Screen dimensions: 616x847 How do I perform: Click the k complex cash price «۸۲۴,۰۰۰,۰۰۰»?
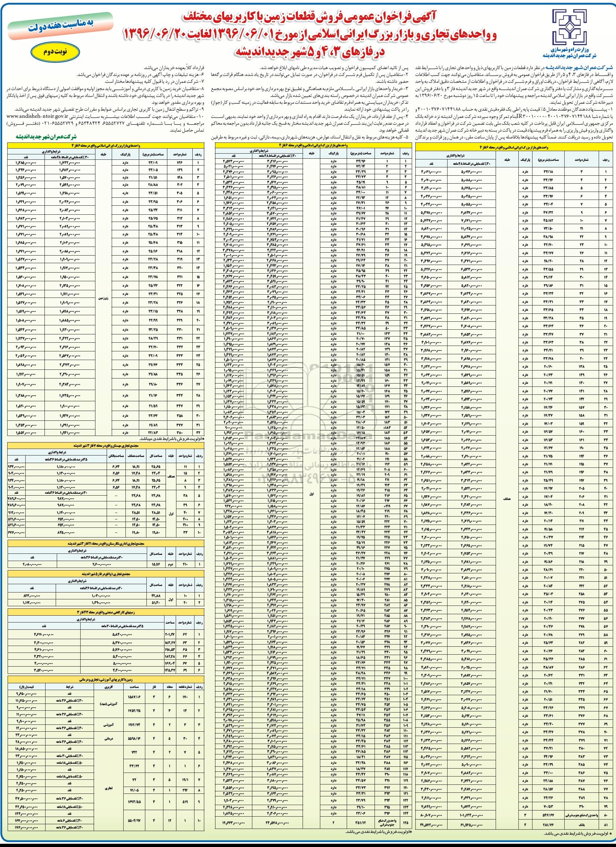coord(32,596)
